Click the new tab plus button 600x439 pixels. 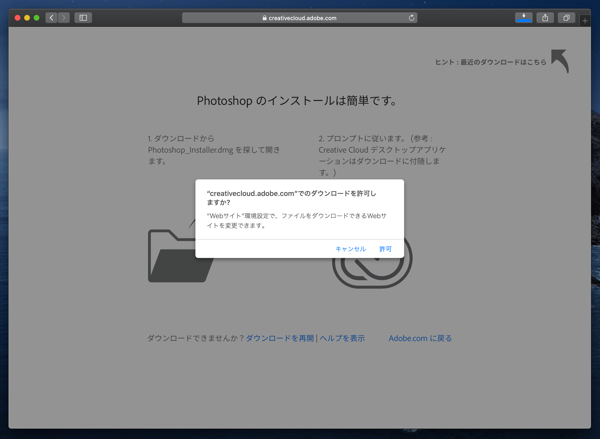tap(585, 21)
